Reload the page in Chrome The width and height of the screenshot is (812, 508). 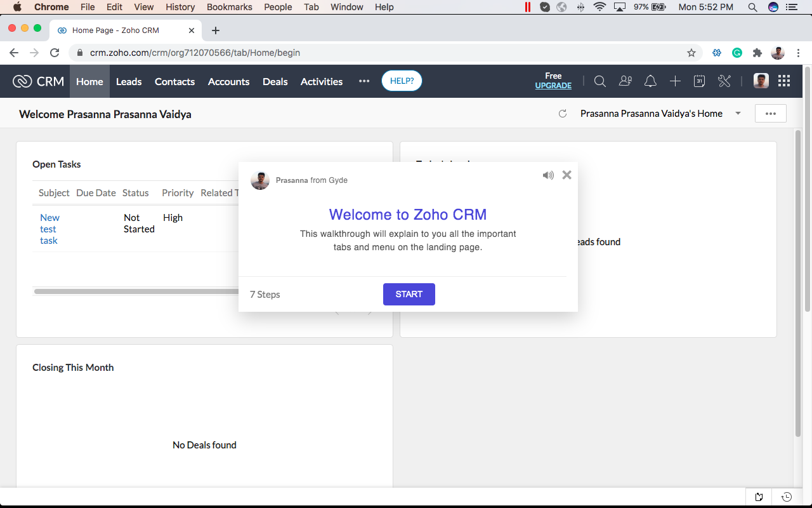[55, 53]
